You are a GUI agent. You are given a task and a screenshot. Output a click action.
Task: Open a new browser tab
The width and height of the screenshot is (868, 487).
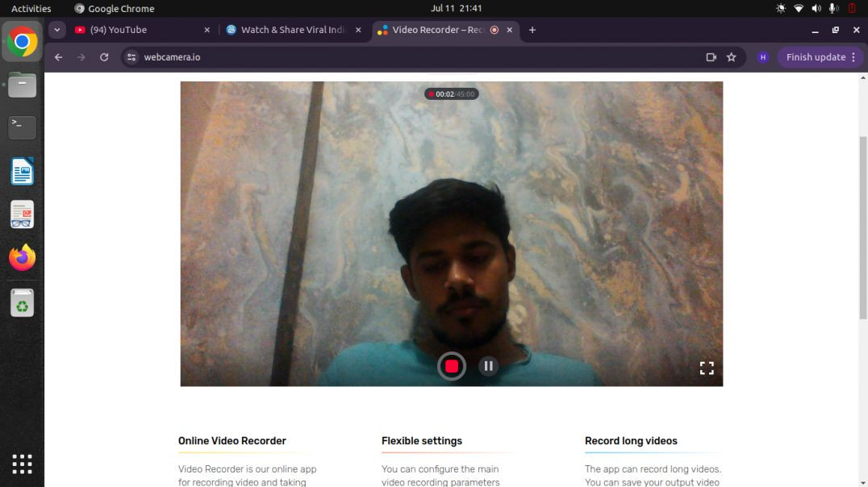click(532, 30)
